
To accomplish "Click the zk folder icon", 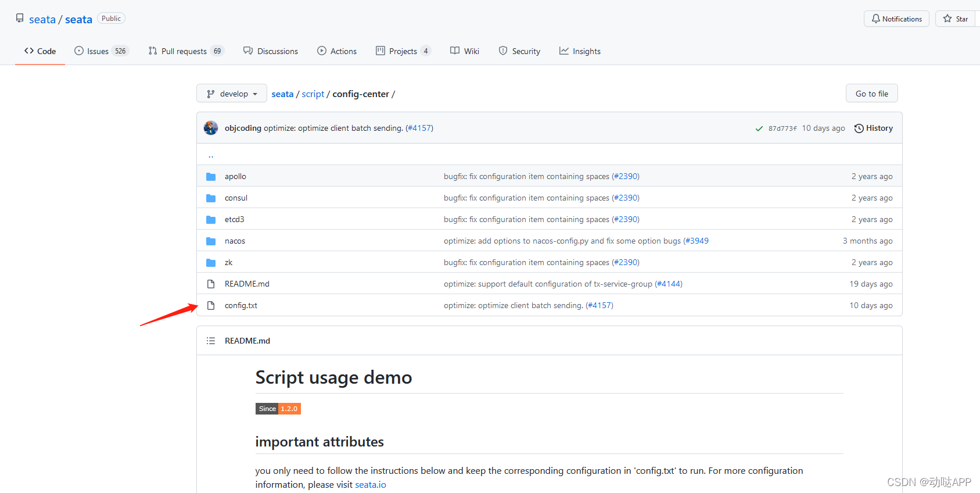I will (211, 263).
